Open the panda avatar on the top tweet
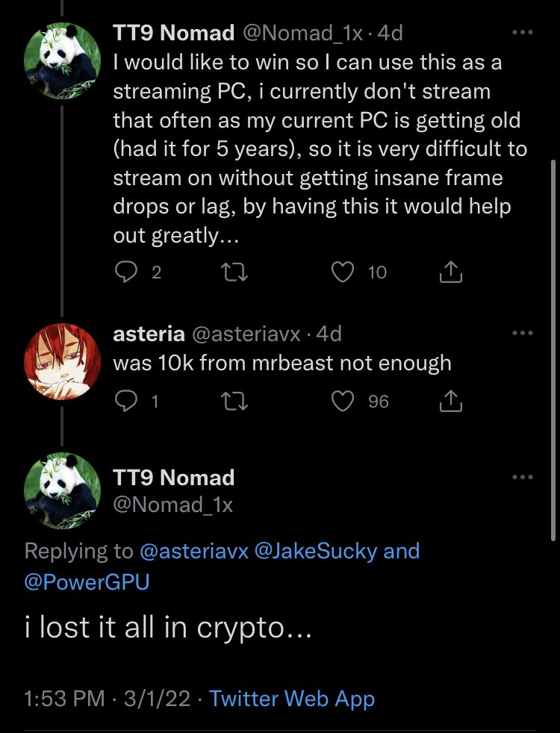560x733 pixels. (61, 60)
